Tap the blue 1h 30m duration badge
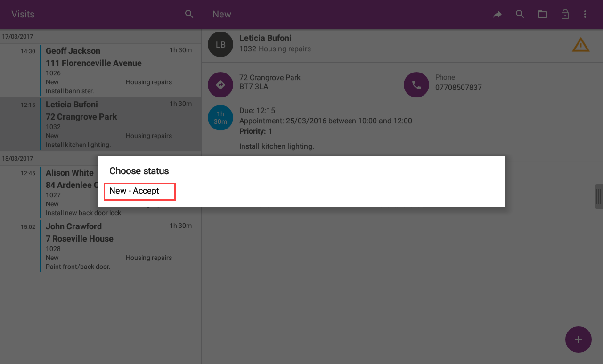The width and height of the screenshot is (603, 364). pyautogui.click(x=220, y=118)
